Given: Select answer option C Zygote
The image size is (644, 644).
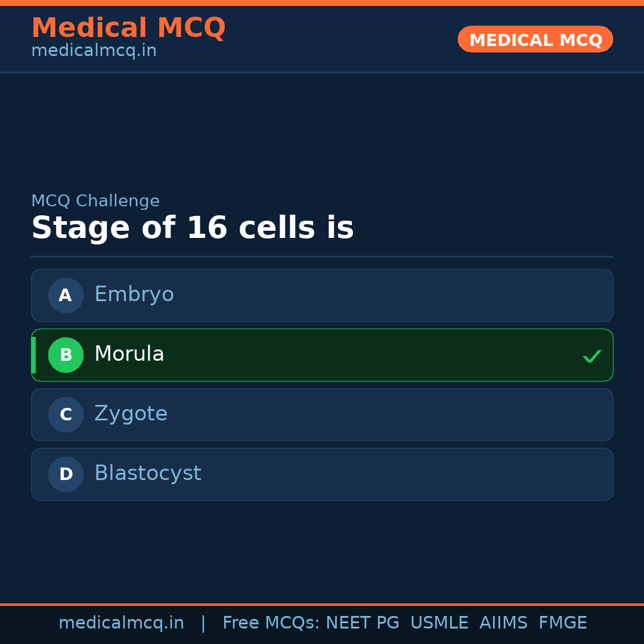Looking at the screenshot, I should pyautogui.click(x=322, y=414).
